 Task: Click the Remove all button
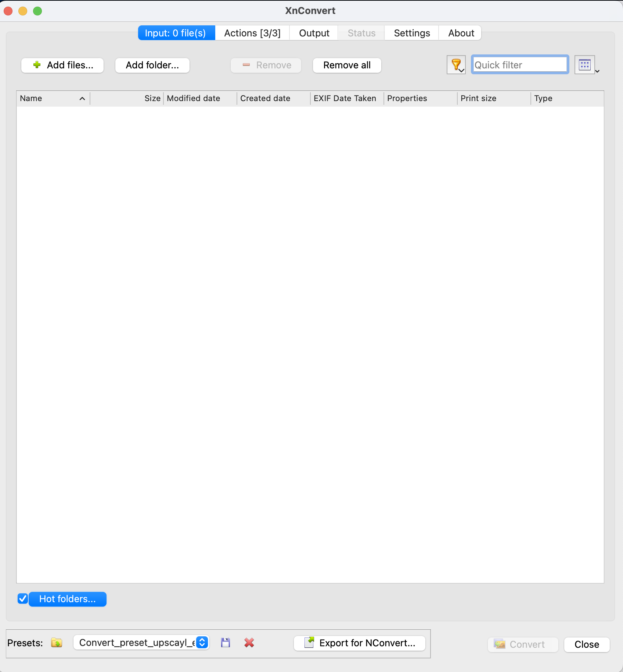(x=346, y=65)
